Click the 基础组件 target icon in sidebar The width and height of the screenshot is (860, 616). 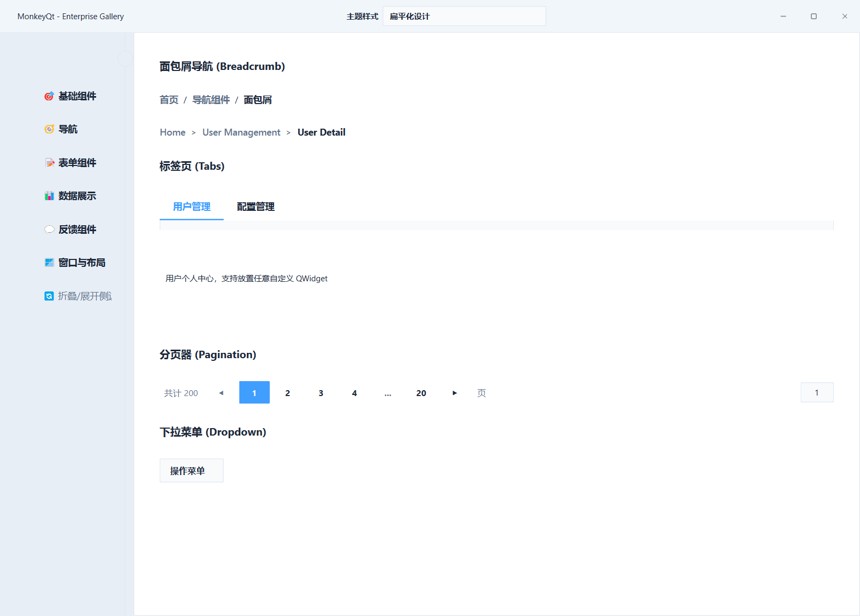pyautogui.click(x=49, y=96)
